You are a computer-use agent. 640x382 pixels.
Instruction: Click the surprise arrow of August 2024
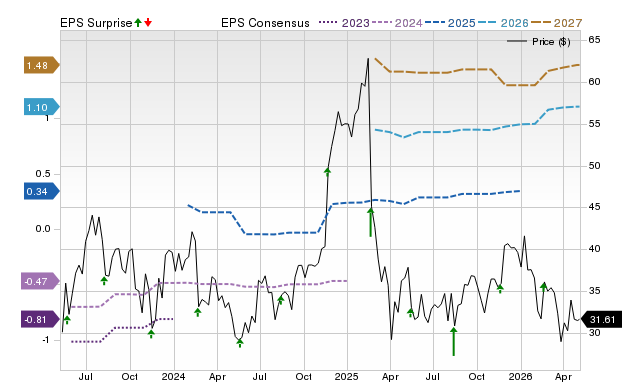(x=280, y=300)
